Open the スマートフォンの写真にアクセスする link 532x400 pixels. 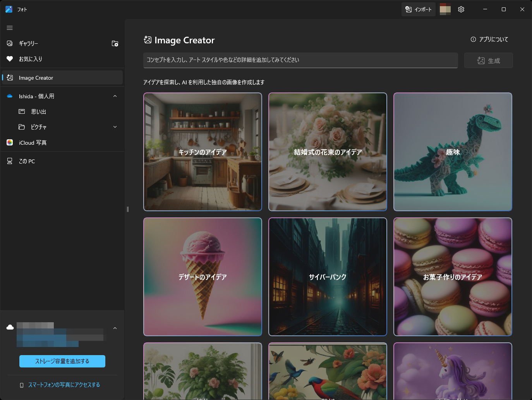(64, 385)
